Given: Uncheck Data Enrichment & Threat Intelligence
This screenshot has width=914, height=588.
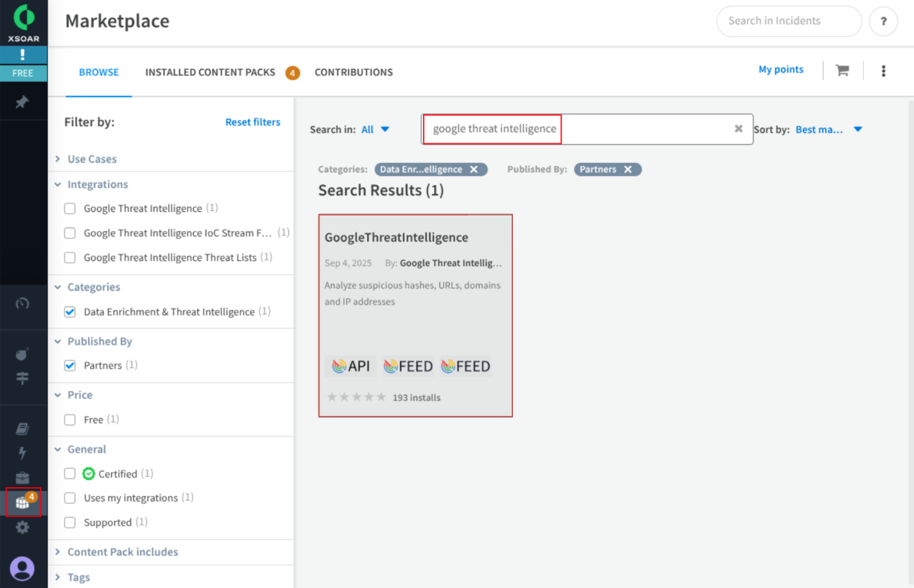Looking at the screenshot, I should tap(70, 312).
